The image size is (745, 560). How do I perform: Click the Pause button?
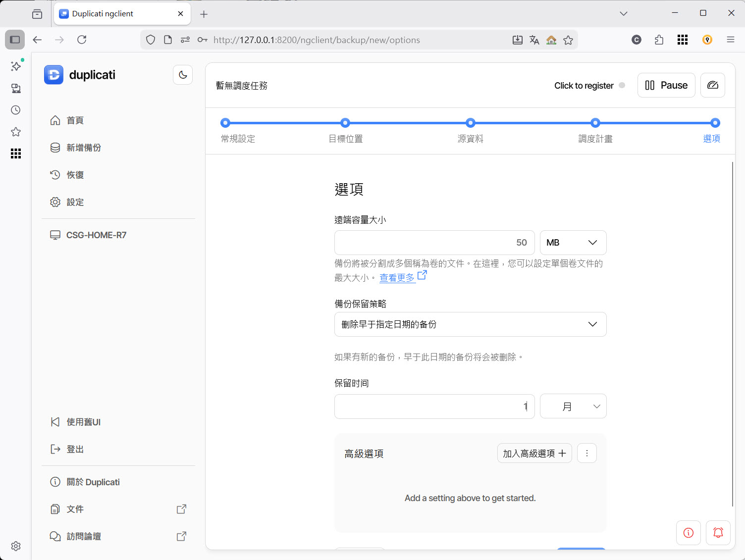tap(666, 85)
